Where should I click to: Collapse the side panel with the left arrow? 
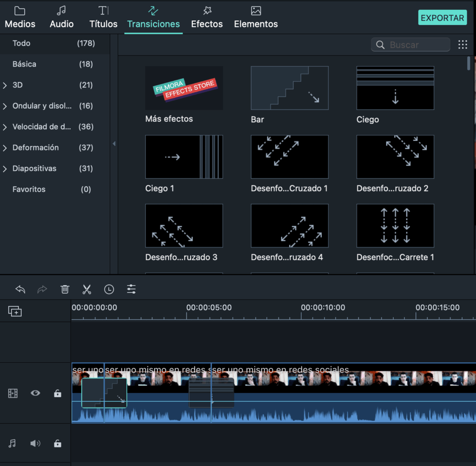[114, 144]
